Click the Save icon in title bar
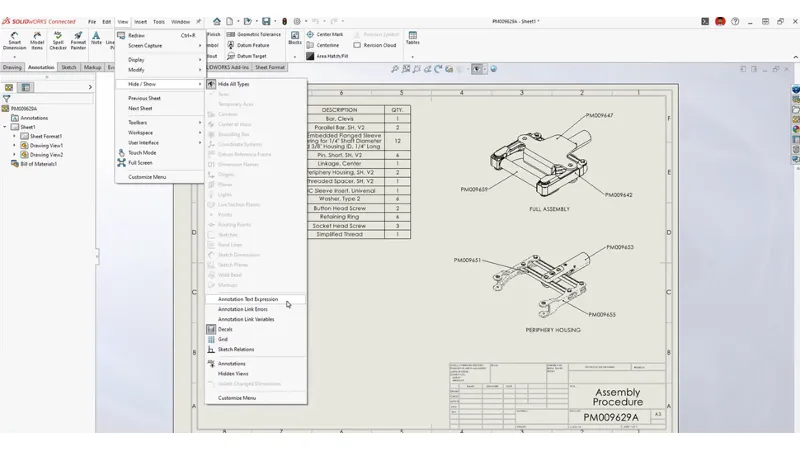800x450 pixels. [x=266, y=21]
